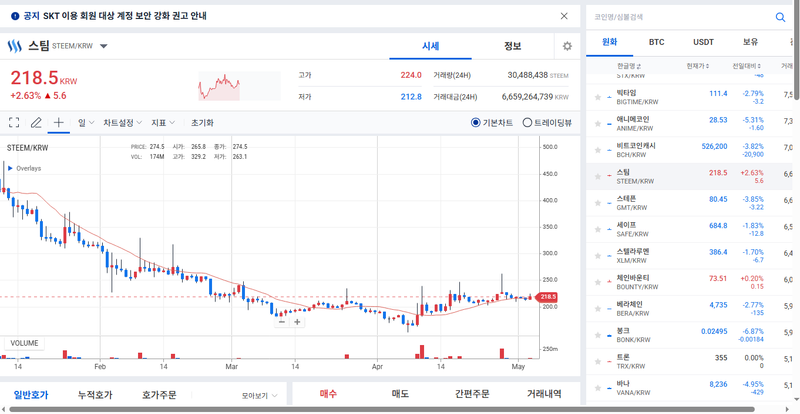Switch to the 보유 holdings tab
Screen dimensions: 800x414
[751, 42]
